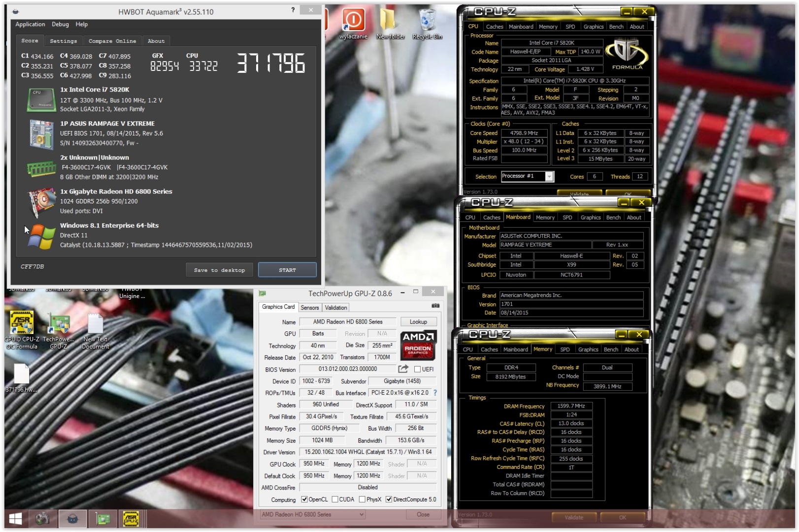Screen dimensions: 799x532
Task: Click the motherboard icon in Aquamark
Action: pyautogui.click(x=41, y=134)
